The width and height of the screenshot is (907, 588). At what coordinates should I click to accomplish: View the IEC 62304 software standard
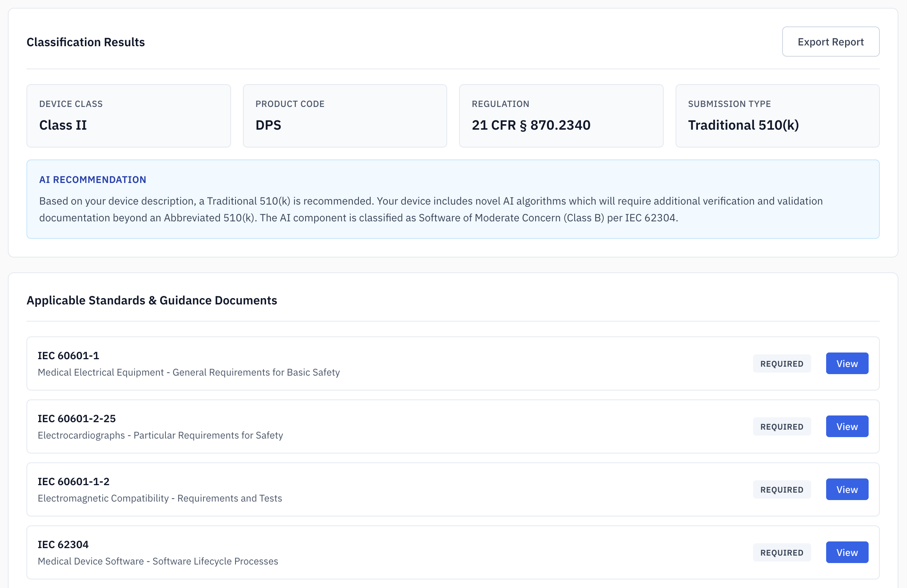(847, 552)
